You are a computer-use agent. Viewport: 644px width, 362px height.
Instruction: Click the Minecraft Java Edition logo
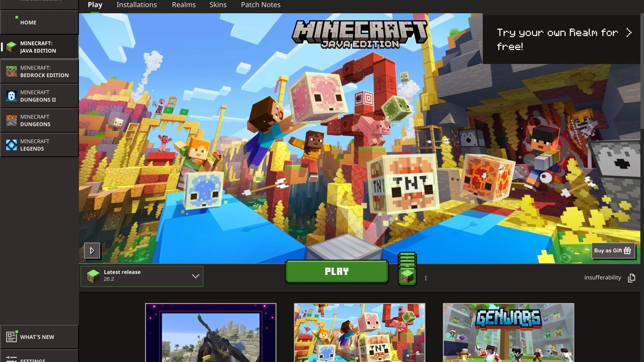pyautogui.click(x=360, y=34)
